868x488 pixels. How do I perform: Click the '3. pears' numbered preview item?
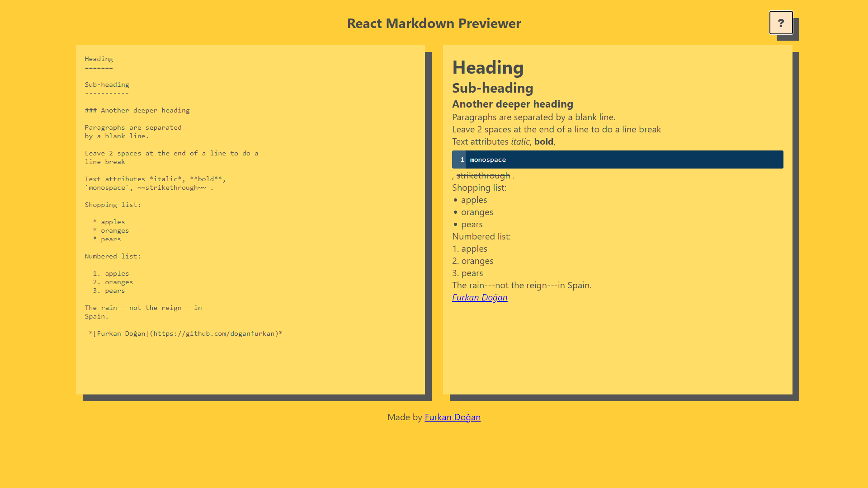pos(467,273)
